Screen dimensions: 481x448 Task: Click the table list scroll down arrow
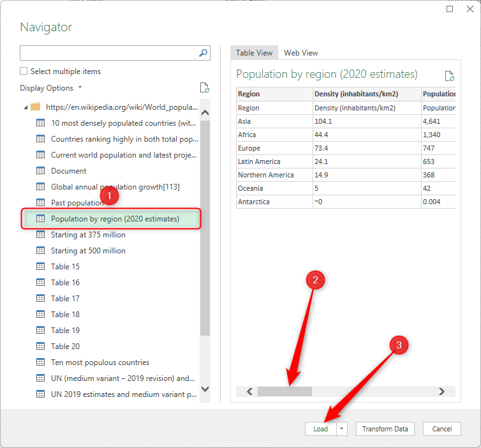205,389
